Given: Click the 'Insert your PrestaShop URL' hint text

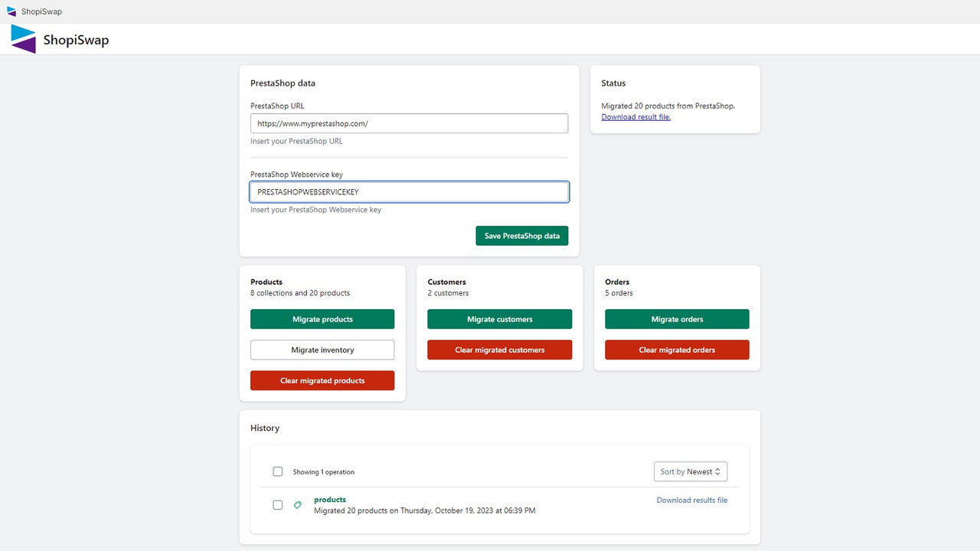Looking at the screenshot, I should [x=296, y=142].
